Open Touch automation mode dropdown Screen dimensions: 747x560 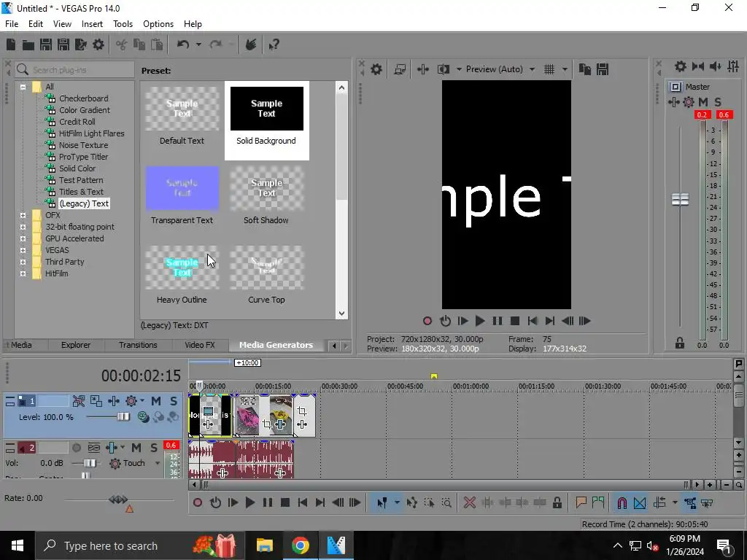pyautogui.click(x=158, y=463)
